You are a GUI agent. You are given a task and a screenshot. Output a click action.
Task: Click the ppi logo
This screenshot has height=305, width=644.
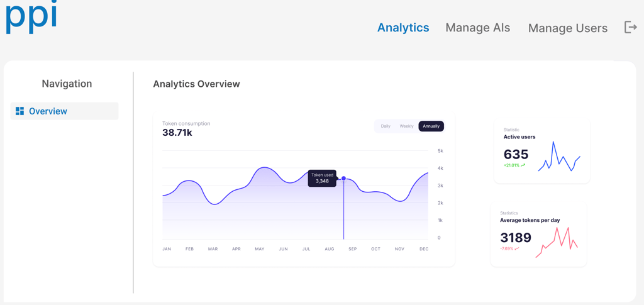point(31,17)
